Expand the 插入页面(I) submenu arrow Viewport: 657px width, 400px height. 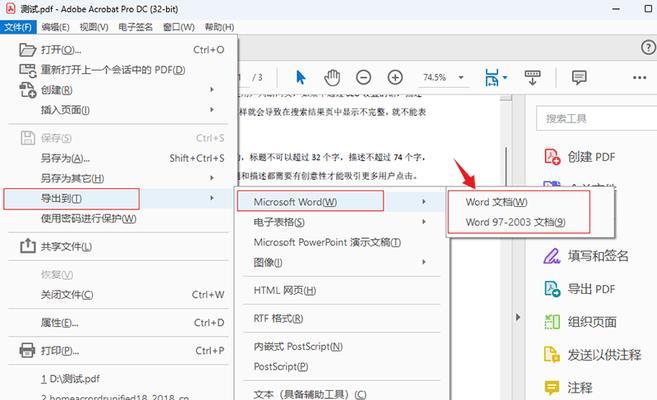coord(212,110)
